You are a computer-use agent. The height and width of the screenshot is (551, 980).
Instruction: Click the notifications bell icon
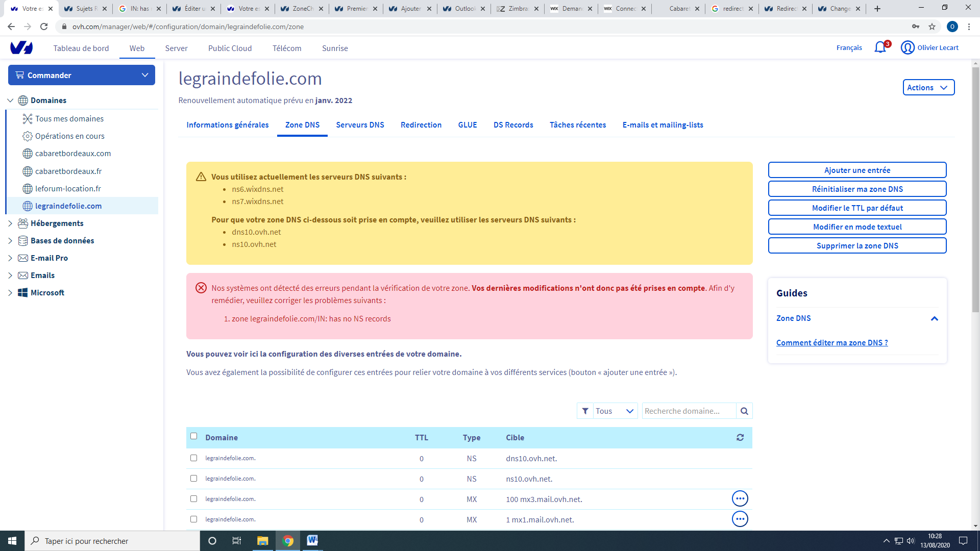(x=880, y=47)
